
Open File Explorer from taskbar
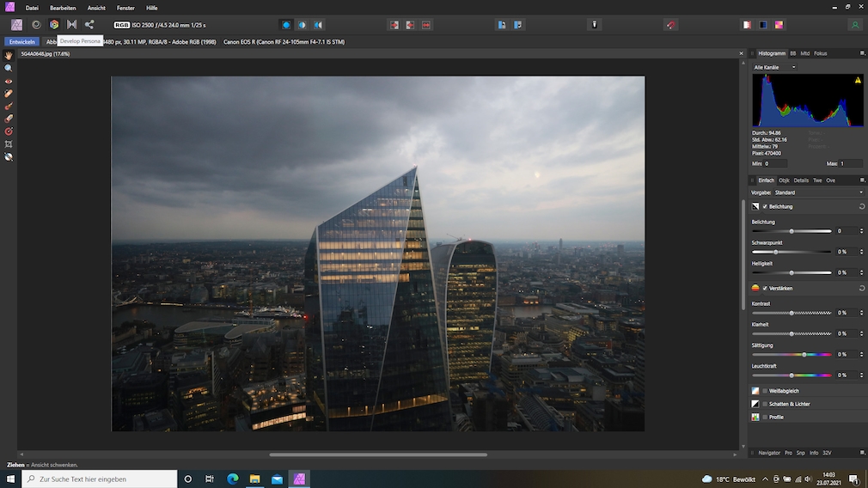point(254,479)
